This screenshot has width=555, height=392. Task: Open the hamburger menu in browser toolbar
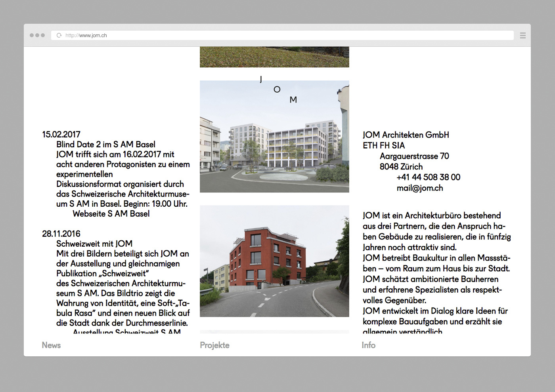coord(523,35)
